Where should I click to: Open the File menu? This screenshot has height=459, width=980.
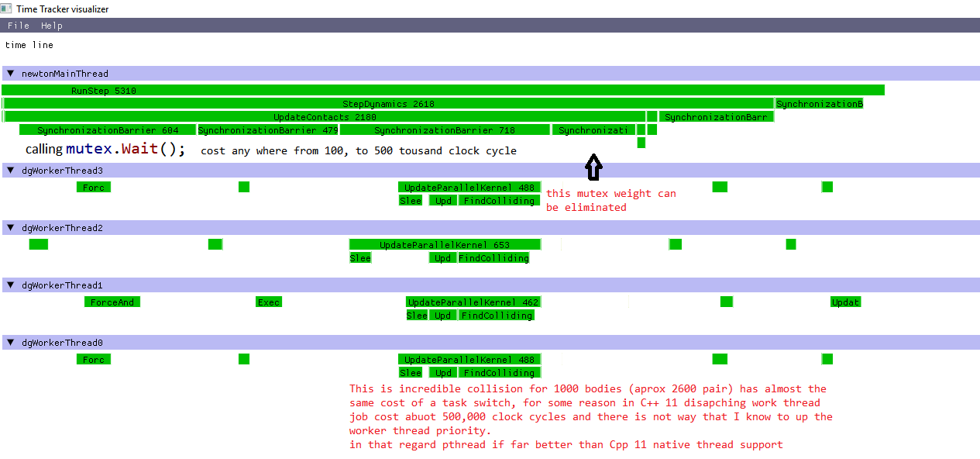coord(18,26)
